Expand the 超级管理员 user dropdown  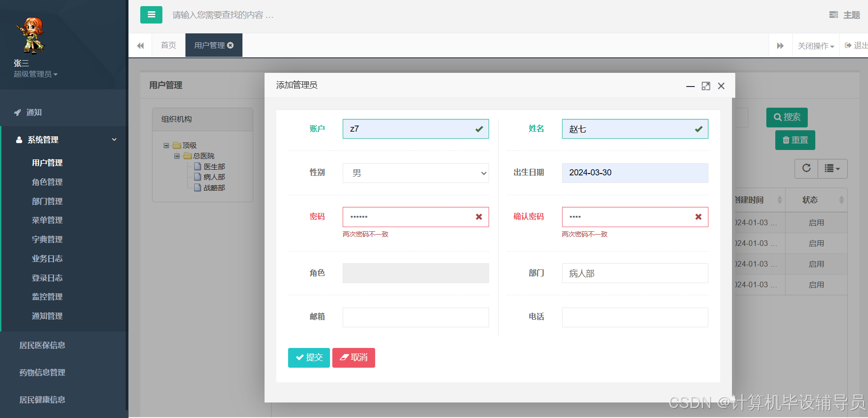click(x=35, y=74)
